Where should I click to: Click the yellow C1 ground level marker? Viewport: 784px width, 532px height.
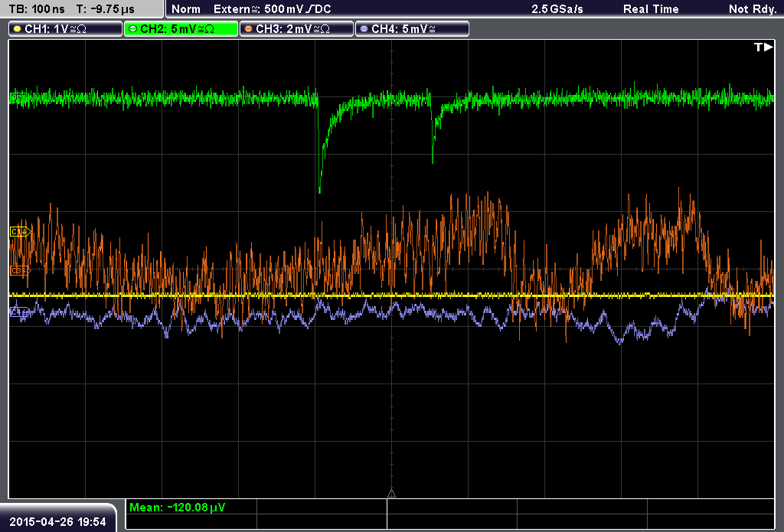(x=21, y=231)
